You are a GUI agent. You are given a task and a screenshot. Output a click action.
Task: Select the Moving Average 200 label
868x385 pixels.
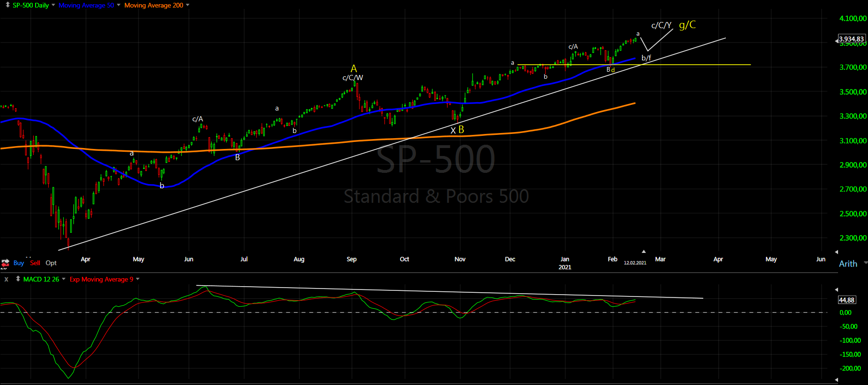click(153, 5)
